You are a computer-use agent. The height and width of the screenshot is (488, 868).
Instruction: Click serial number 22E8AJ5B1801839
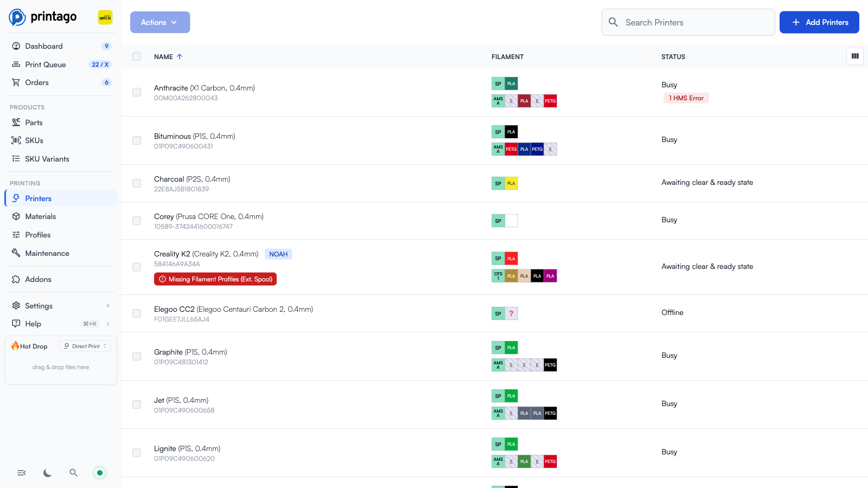point(181,189)
